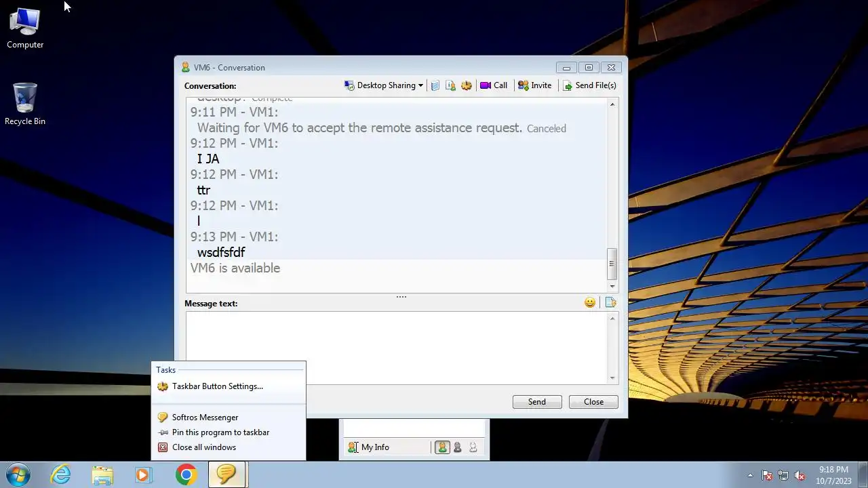Maximize the VM6 Conversation window
Image resolution: width=868 pixels, height=488 pixels.
(x=589, y=67)
